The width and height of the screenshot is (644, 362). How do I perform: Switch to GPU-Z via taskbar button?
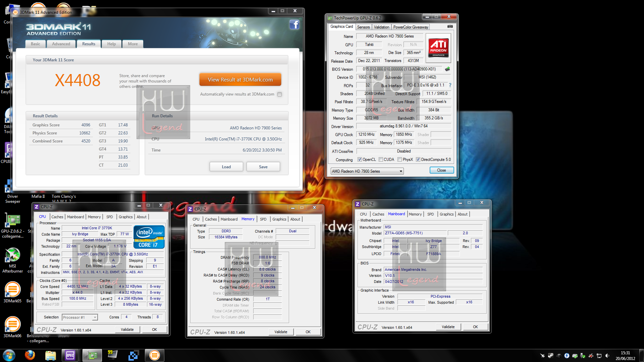(x=92, y=355)
